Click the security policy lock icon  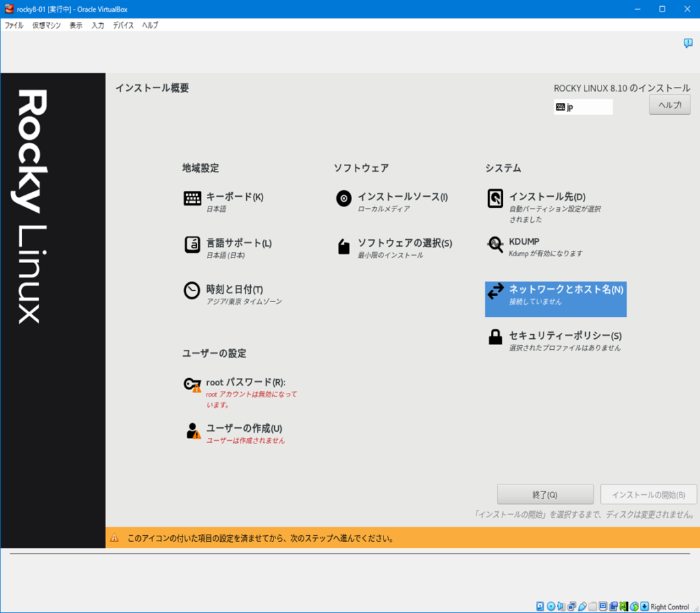[495, 336]
